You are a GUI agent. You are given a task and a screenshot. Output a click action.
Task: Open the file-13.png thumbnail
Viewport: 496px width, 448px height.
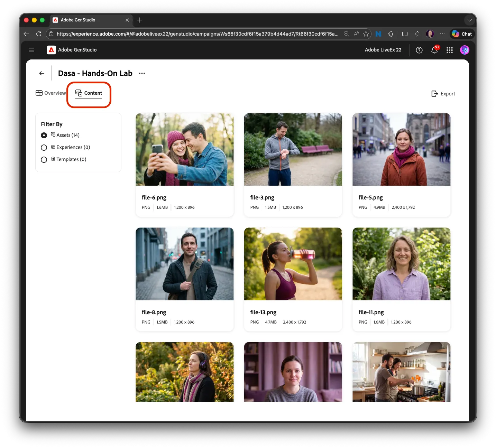tap(293, 264)
